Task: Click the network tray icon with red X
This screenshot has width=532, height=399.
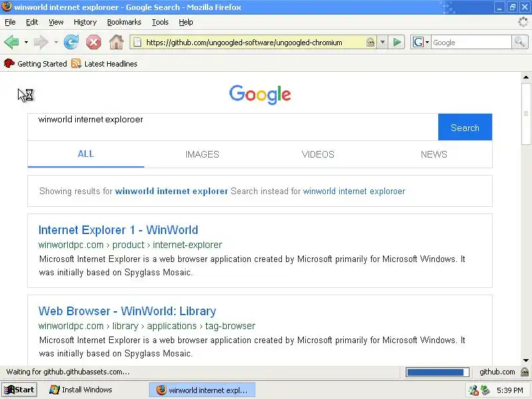Action: (x=473, y=390)
